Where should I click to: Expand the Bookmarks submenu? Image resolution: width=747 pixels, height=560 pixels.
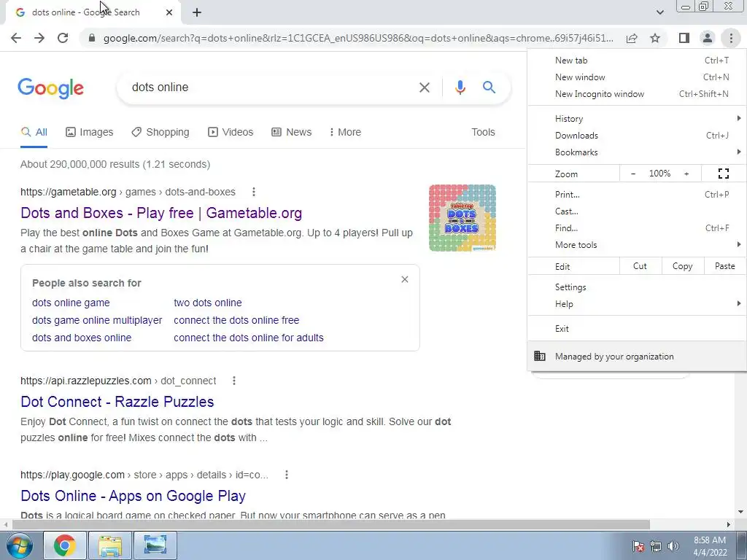637,152
